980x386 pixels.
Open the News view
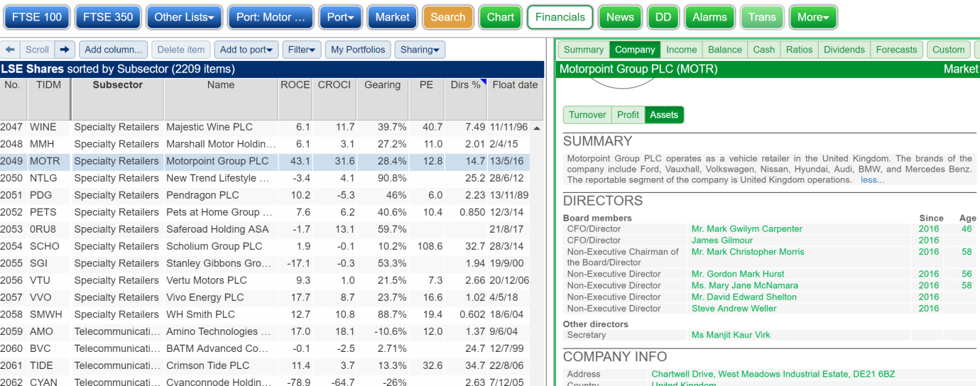(620, 17)
